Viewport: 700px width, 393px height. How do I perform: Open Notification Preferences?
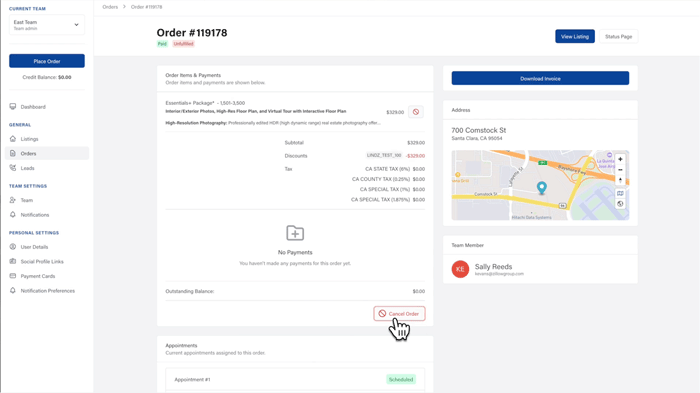48,291
